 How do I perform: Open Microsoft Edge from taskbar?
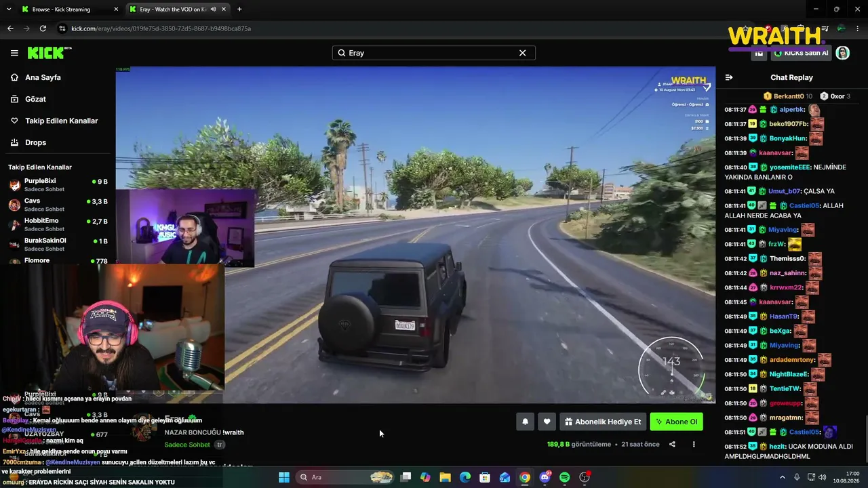pos(465,477)
